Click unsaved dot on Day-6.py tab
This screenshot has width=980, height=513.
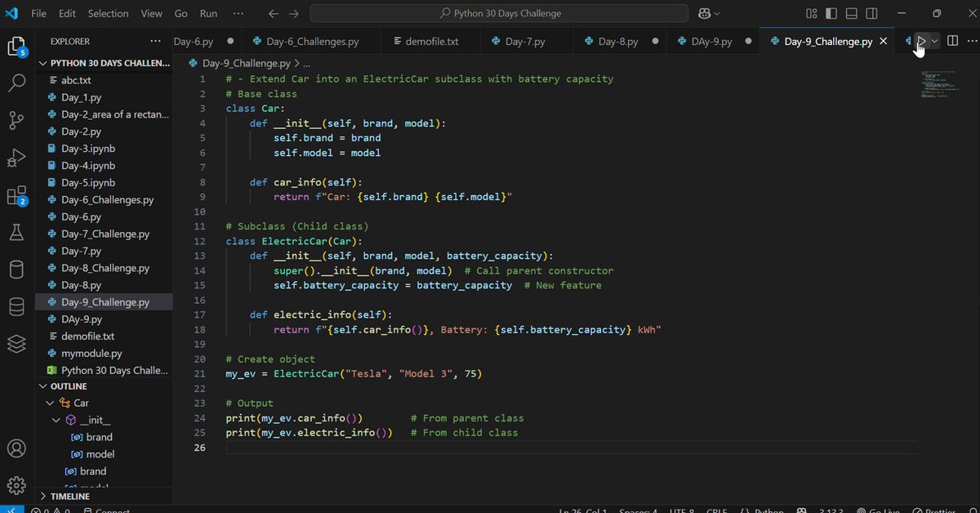pos(230,42)
